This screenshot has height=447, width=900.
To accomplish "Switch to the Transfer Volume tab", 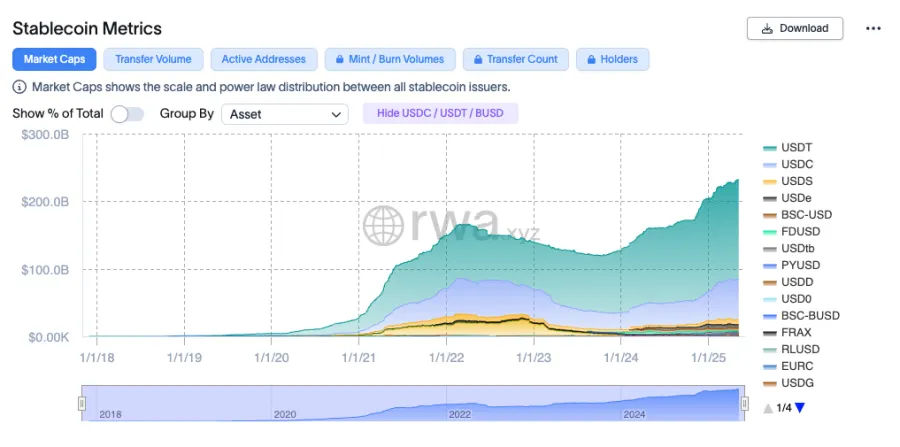I will pos(153,59).
